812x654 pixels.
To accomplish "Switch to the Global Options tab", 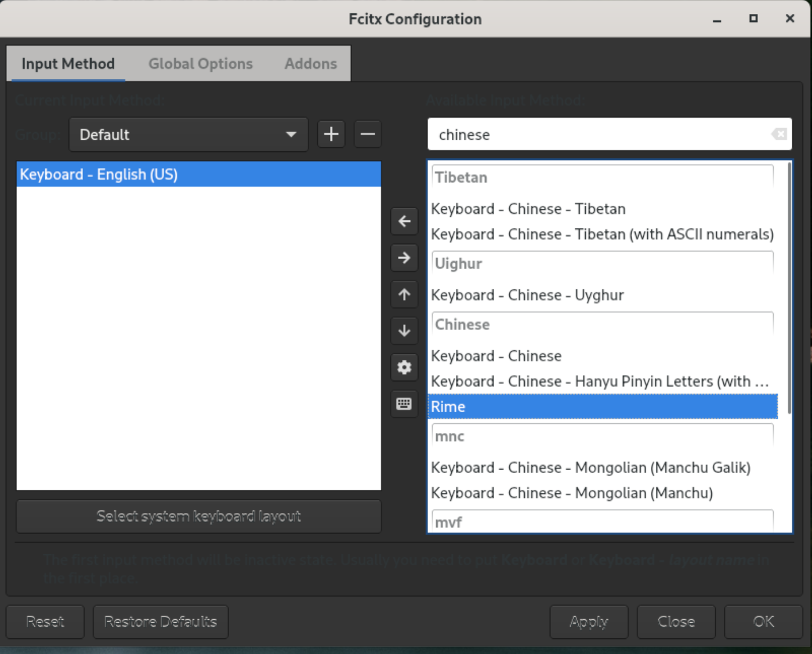I will tap(201, 64).
